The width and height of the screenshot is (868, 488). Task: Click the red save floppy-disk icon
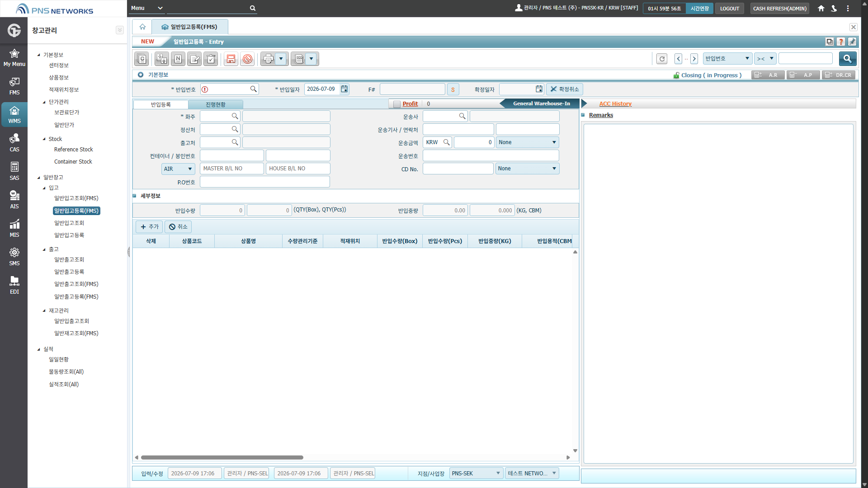(x=231, y=59)
